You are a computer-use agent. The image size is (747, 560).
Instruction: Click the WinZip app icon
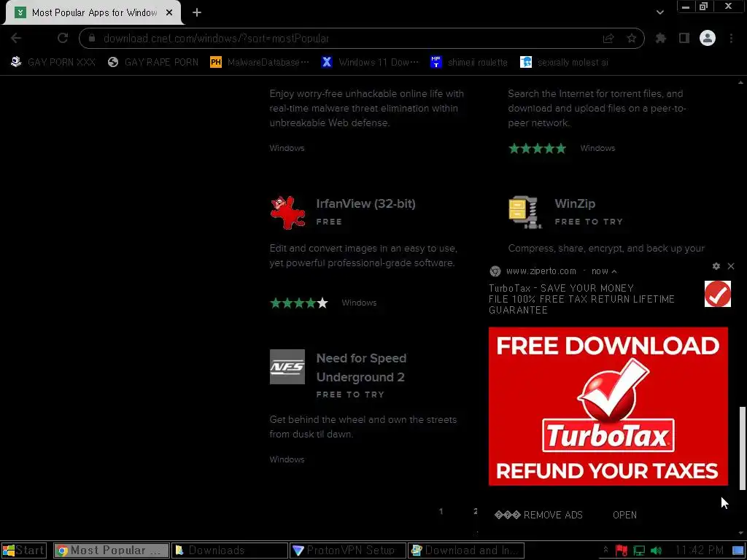[x=525, y=212]
